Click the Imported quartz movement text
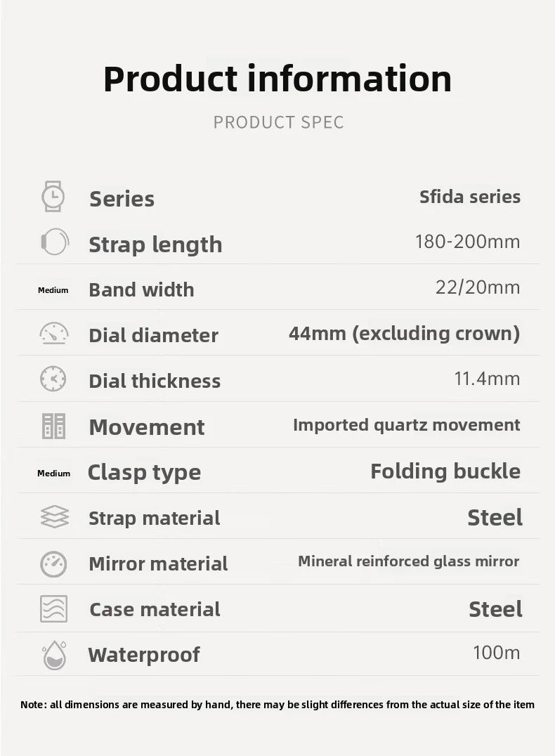This screenshot has height=756, width=555. tap(406, 425)
